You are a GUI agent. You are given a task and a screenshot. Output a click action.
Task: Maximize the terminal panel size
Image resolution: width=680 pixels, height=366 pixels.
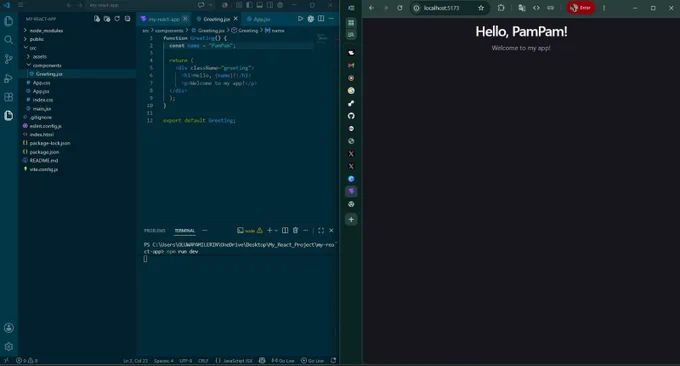(321, 230)
